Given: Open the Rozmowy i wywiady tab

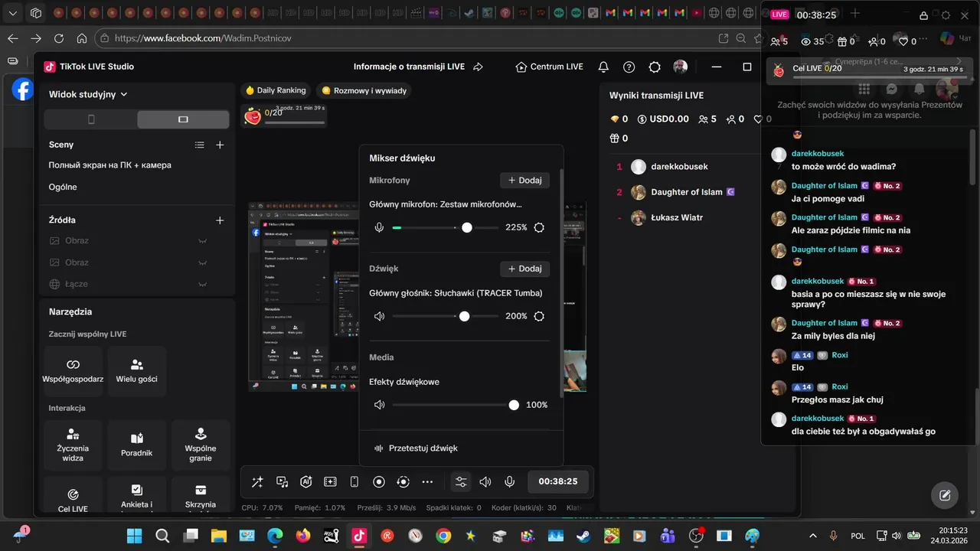Looking at the screenshot, I should [365, 90].
